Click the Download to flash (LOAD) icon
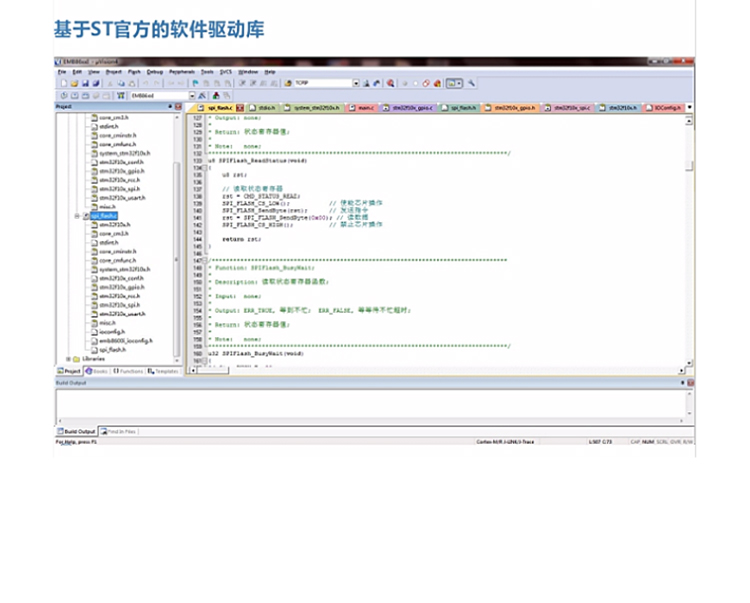The width and height of the screenshot is (750, 603). (x=121, y=96)
